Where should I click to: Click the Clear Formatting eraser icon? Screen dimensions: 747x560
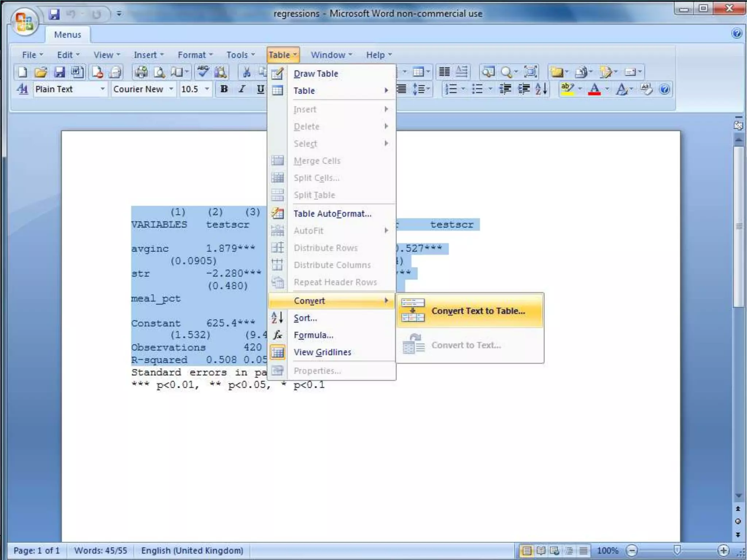point(646,89)
